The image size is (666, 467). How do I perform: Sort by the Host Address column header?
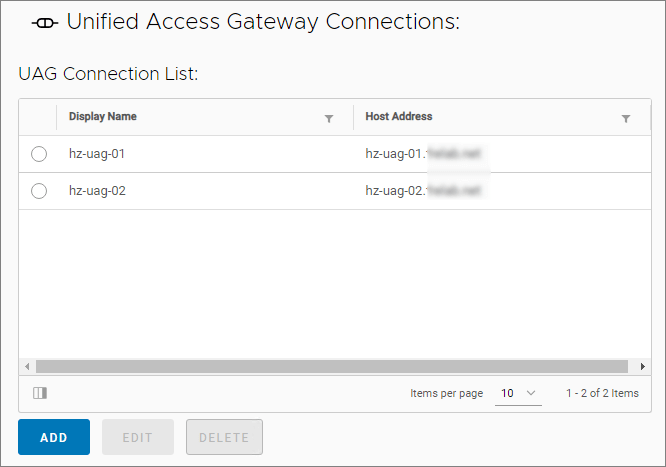[x=399, y=117]
